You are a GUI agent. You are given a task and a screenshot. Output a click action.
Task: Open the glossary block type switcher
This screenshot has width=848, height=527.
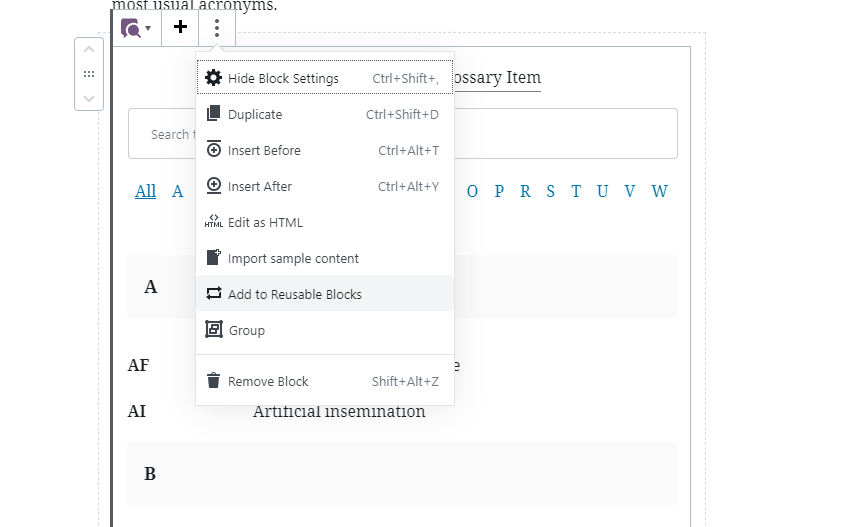point(136,28)
